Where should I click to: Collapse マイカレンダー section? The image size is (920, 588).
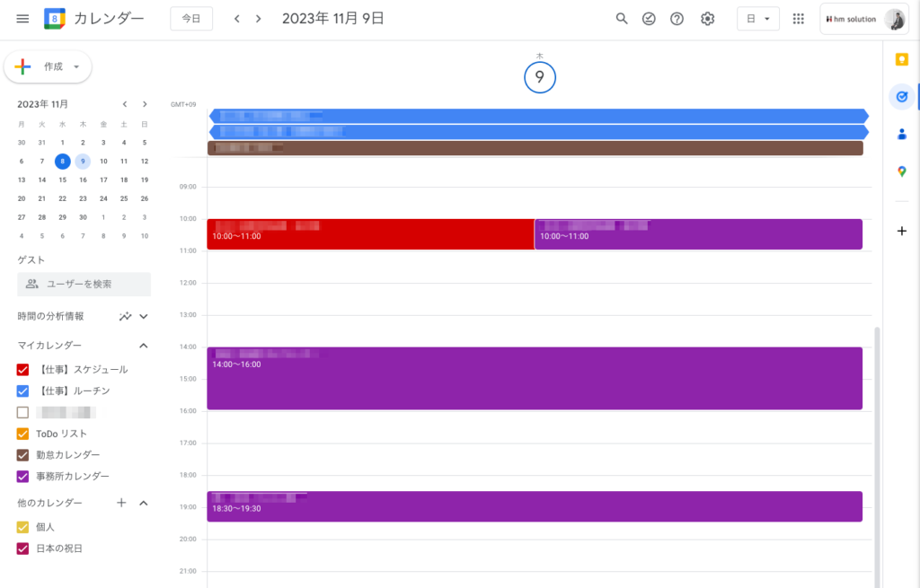(x=144, y=346)
